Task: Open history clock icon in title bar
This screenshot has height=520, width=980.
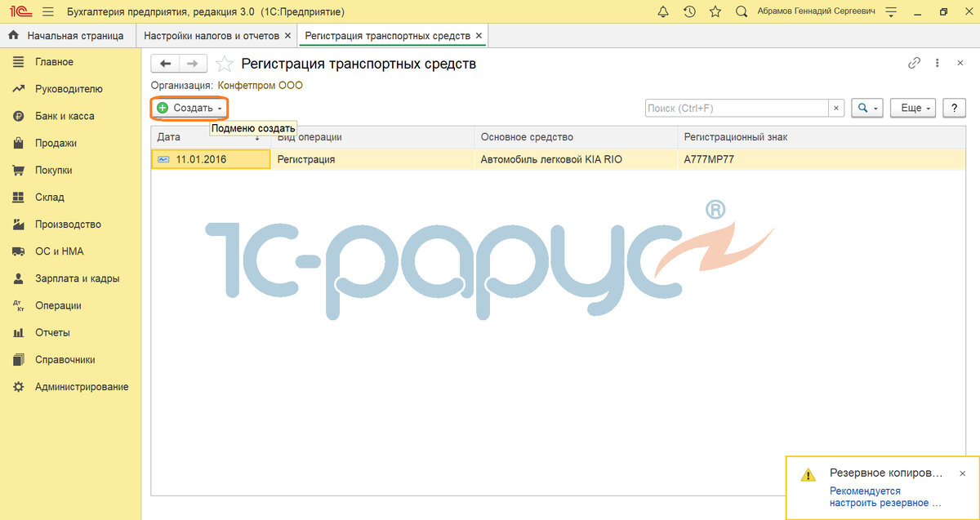Action: coord(689,12)
